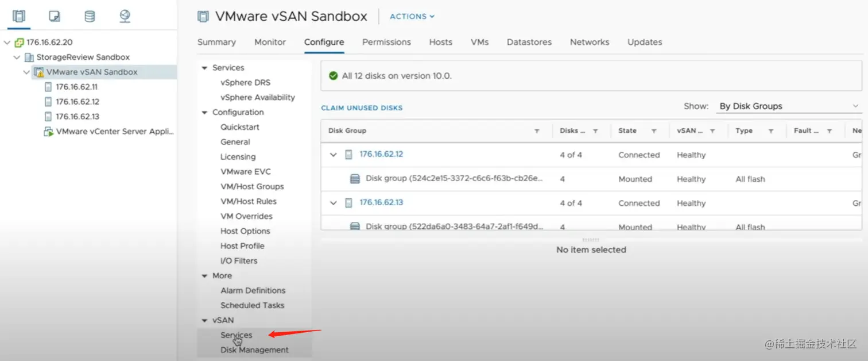Collapse the 176.16.62.20 vCenter tree node

(x=7, y=42)
